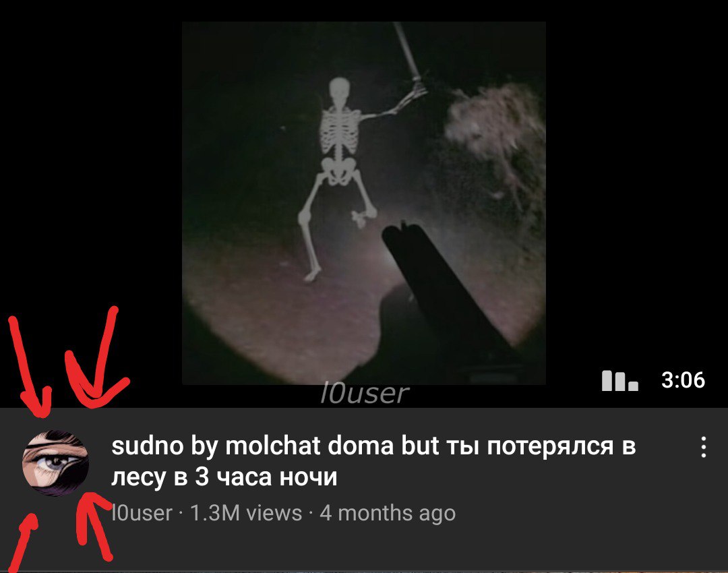Click the l0user watermark below the thumbnail

point(365,394)
